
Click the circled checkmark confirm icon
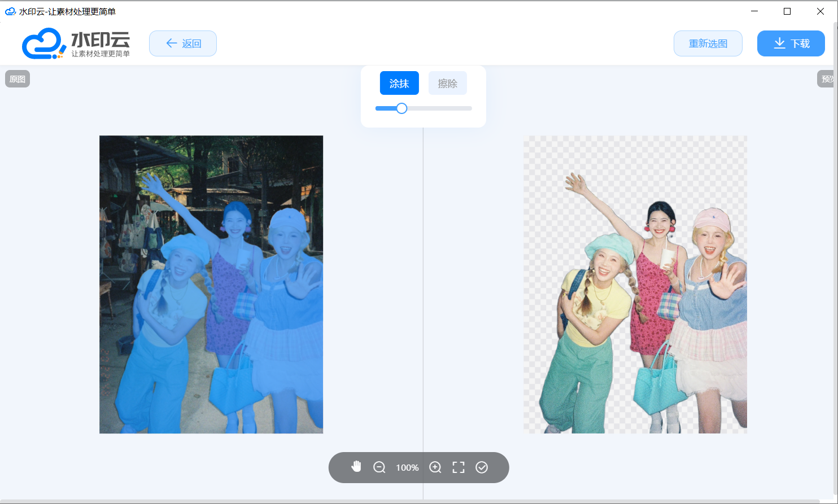click(x=482, y=467)
